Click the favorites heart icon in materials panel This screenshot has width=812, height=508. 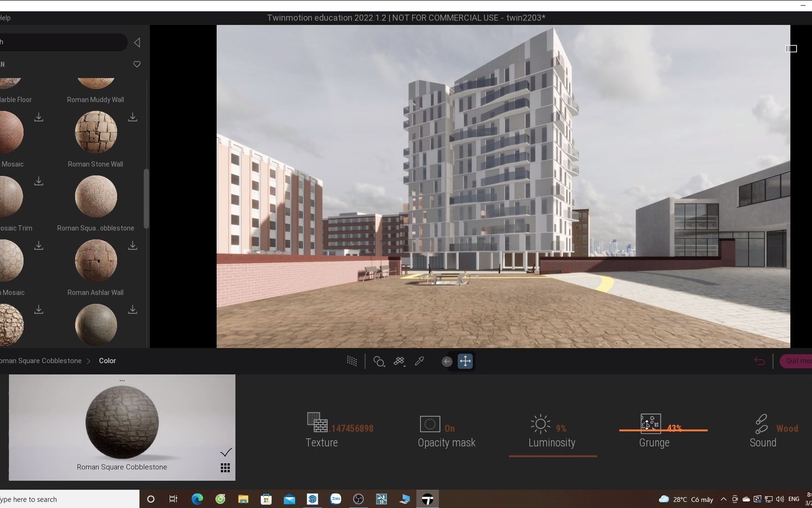coord(136,64)
